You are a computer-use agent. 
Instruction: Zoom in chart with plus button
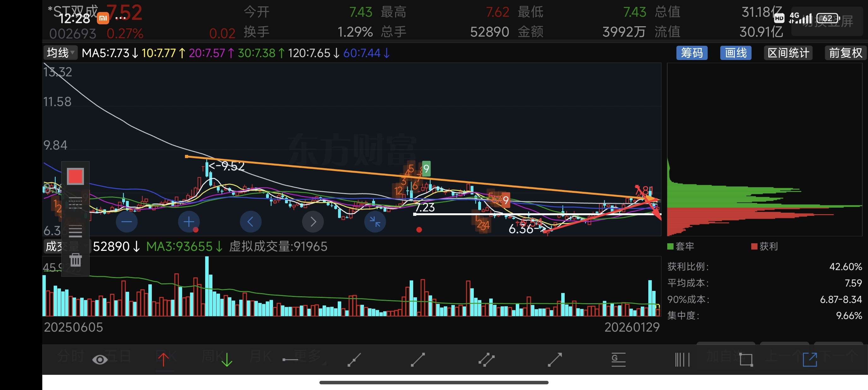point(189,222)
